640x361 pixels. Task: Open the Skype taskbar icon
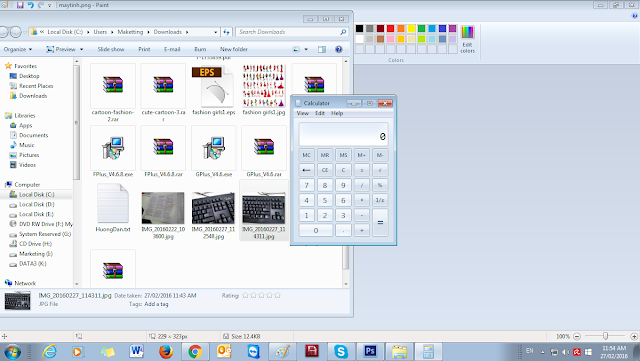click(341, 351)
